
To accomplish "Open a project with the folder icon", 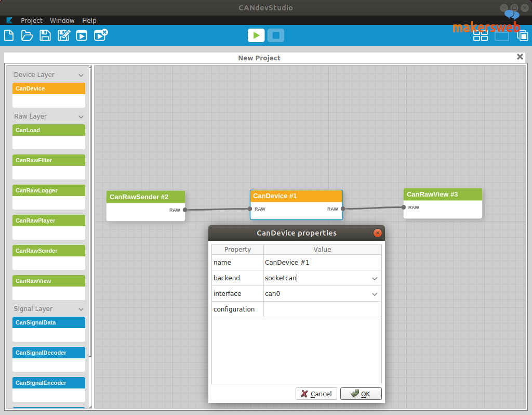I will pos(27,35).
